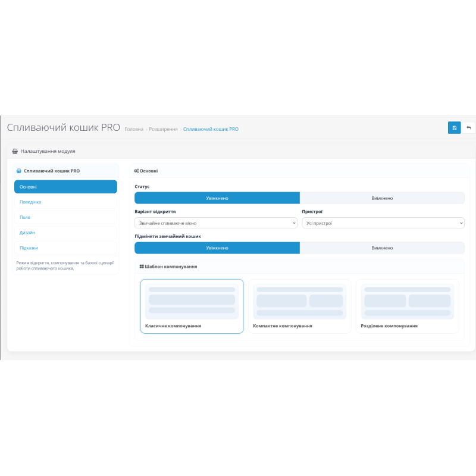The width and height of the screenshot is (476, 476).
Task: Open the Пристрої dropdown
Action: (x=383, y=223)
